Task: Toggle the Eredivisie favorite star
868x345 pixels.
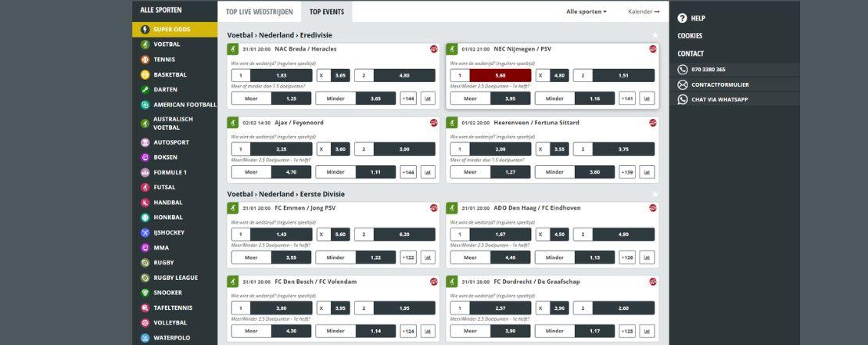Action: 655,35
